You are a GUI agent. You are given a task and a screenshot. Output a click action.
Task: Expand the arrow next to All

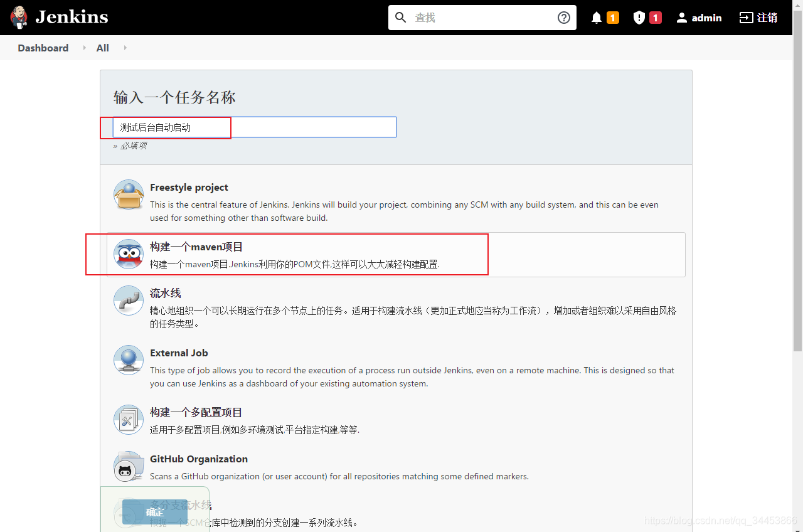click(125, 48)
